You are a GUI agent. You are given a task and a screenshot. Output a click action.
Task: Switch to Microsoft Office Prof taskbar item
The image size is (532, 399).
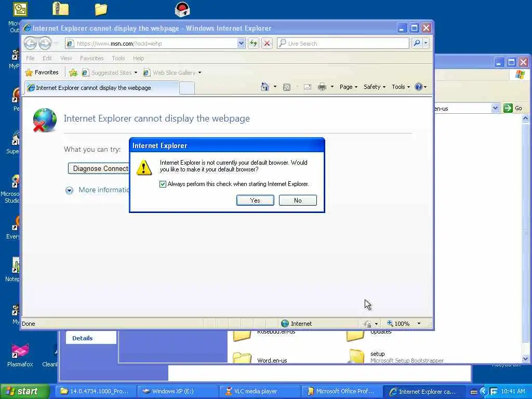(x=341, y=391)
